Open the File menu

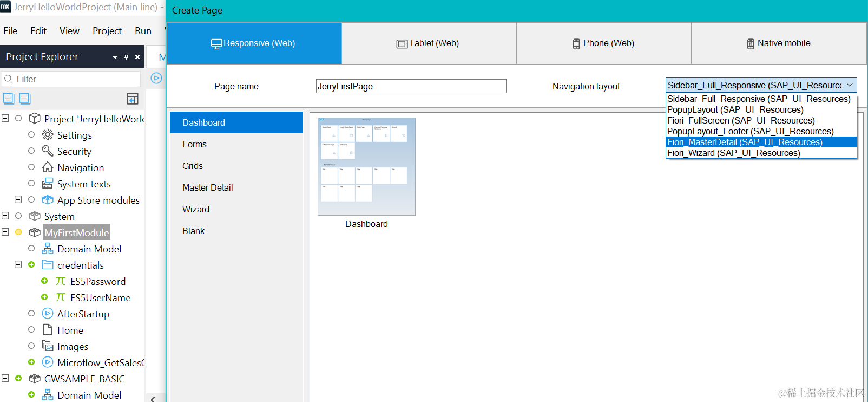click(10, 31)
